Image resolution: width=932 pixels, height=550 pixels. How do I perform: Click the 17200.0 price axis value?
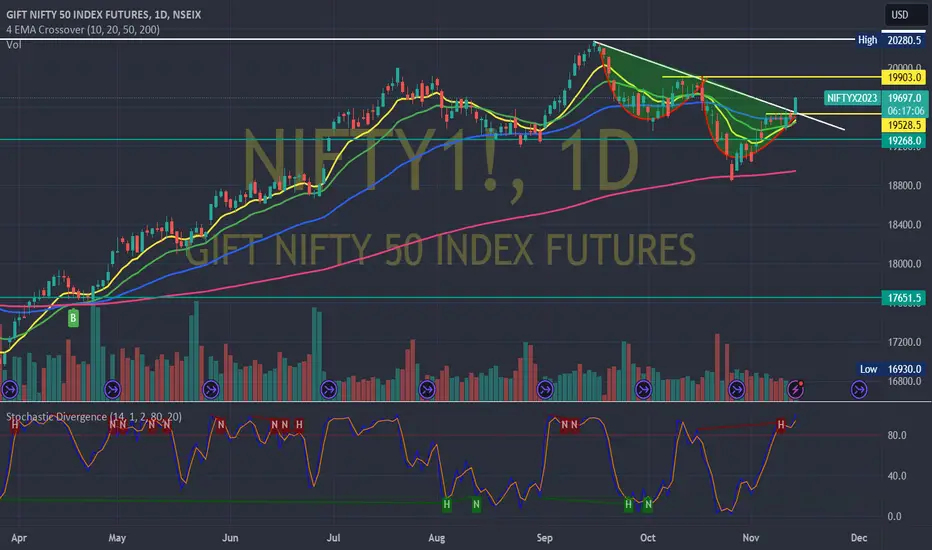pyautogui.click(x=904, y=342)
